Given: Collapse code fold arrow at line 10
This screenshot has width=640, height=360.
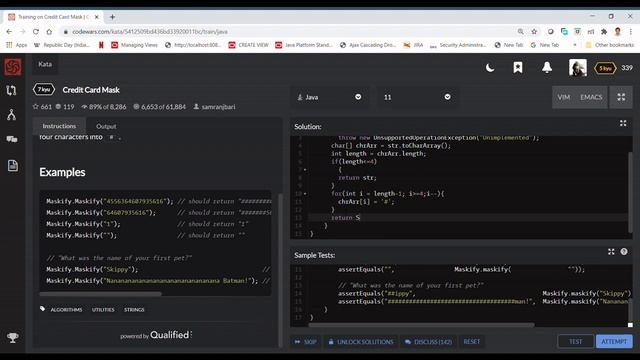Looking at the screenshot, I should pyautogui.click(x=305, y=193).
